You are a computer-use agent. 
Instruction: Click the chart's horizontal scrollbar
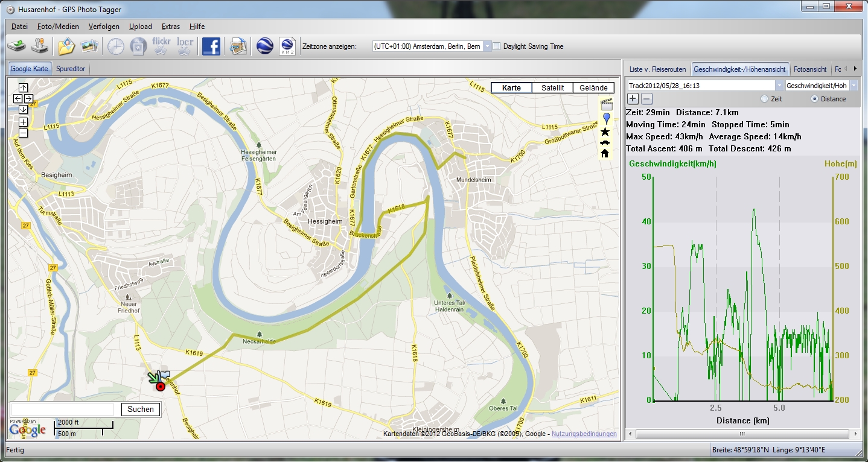[x=742, y=434]
